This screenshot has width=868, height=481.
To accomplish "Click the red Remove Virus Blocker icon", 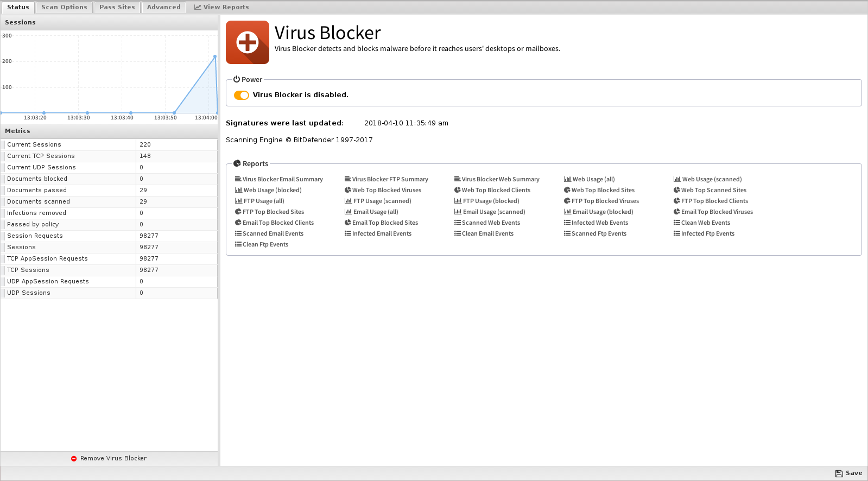I will [x=74, y=459].
